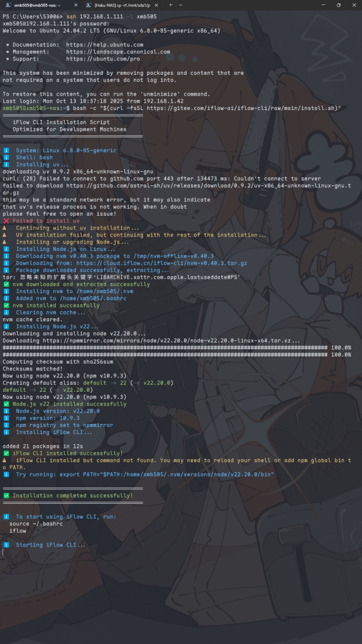The height and width of the screenshot is (644, 362).
Task: Close the Windows Terminal window
Action: [354, 5]
